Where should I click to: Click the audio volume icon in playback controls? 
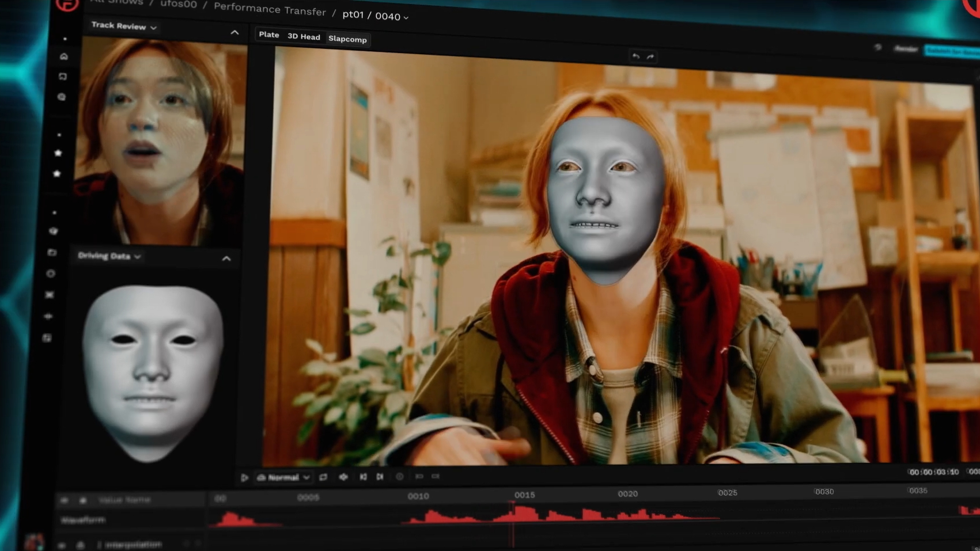pyautogui.click(x=343, y=477)
